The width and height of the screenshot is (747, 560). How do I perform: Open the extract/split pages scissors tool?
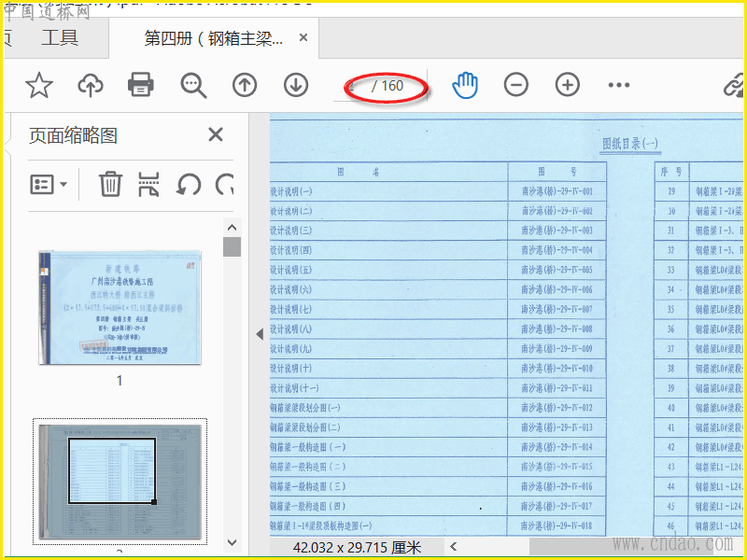click(148, 184)
